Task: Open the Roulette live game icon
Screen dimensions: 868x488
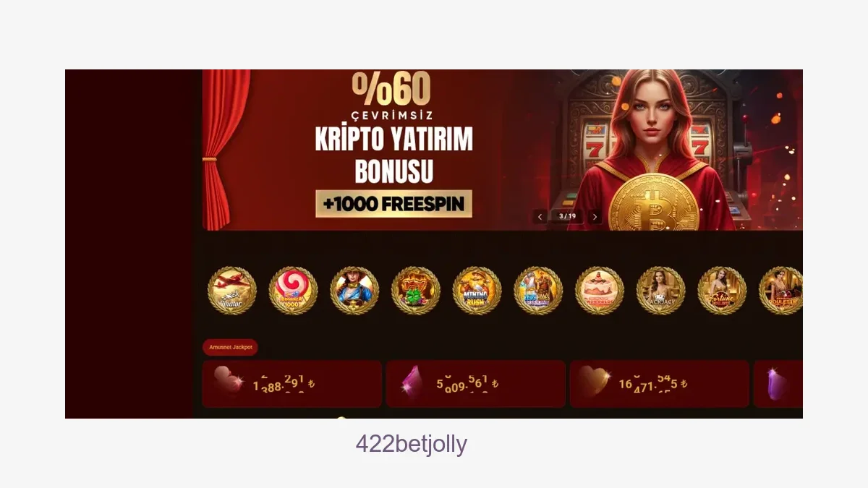Action: (x=780, y=291)
